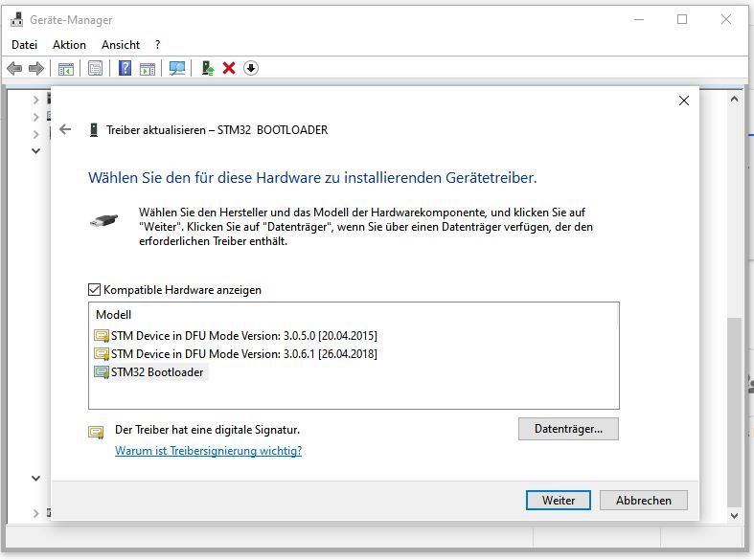Open the Aktion menu

point(69,45)
